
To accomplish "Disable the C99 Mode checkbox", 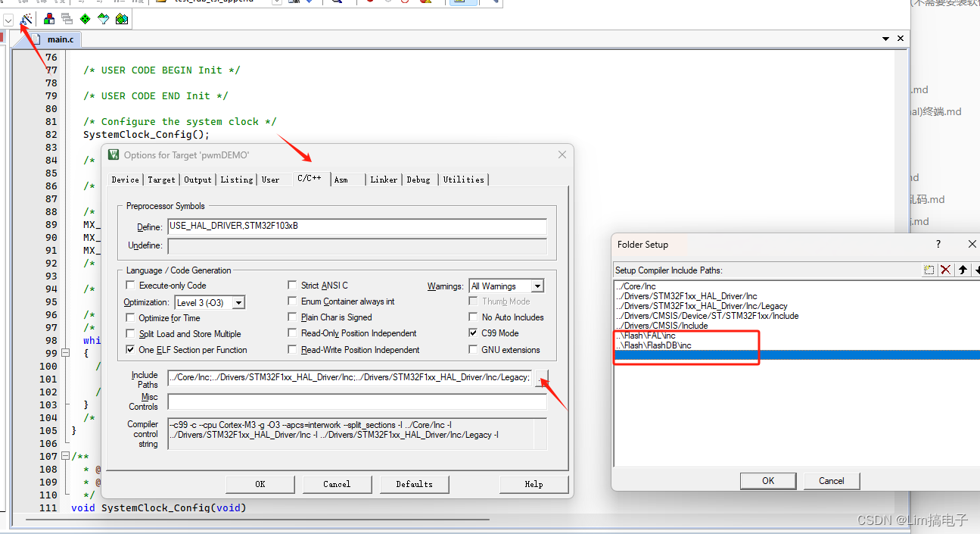I will click(x=473, y=333).
